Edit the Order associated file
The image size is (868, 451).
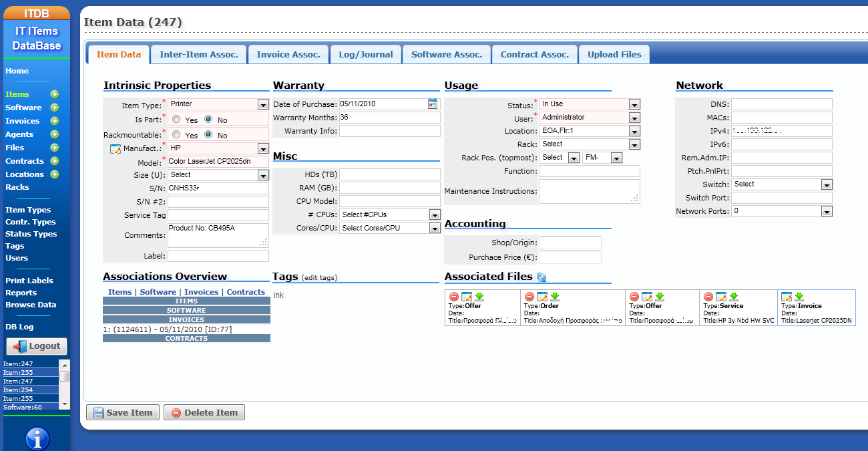pos(542,297)
